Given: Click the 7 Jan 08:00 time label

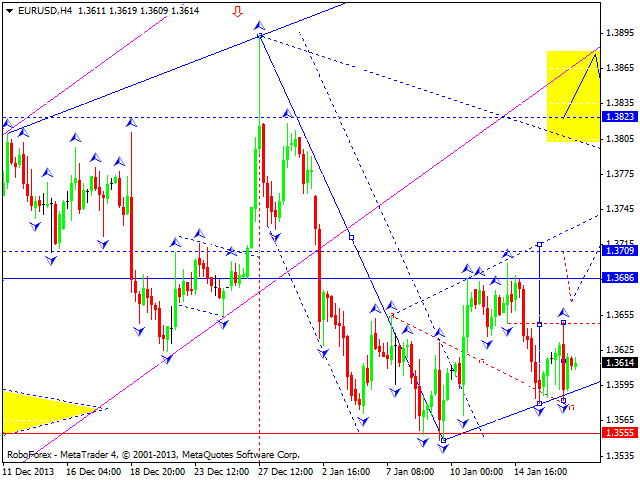Looking at the screenshot, I should click(x=411, y=471).
